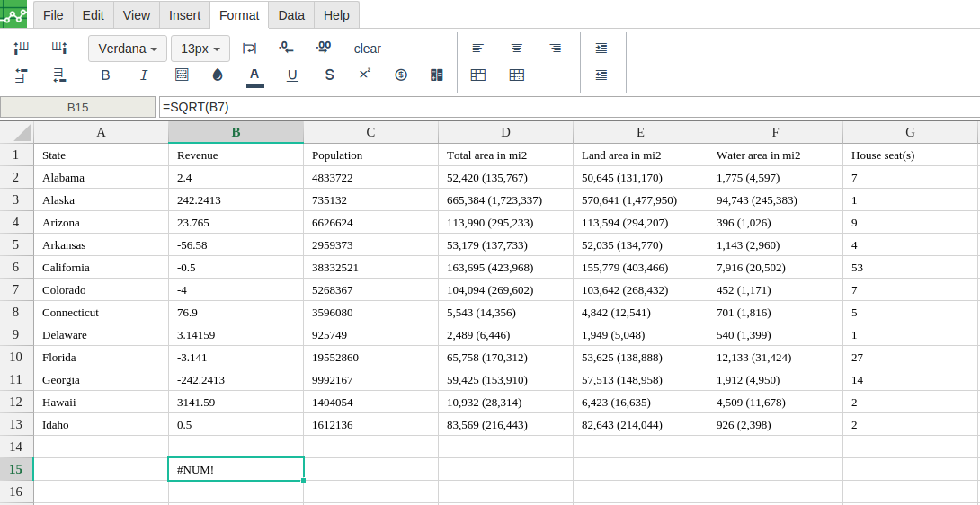Click the cell background fill drop icon
Screen dimensions: 980x505
pos(218,75)
